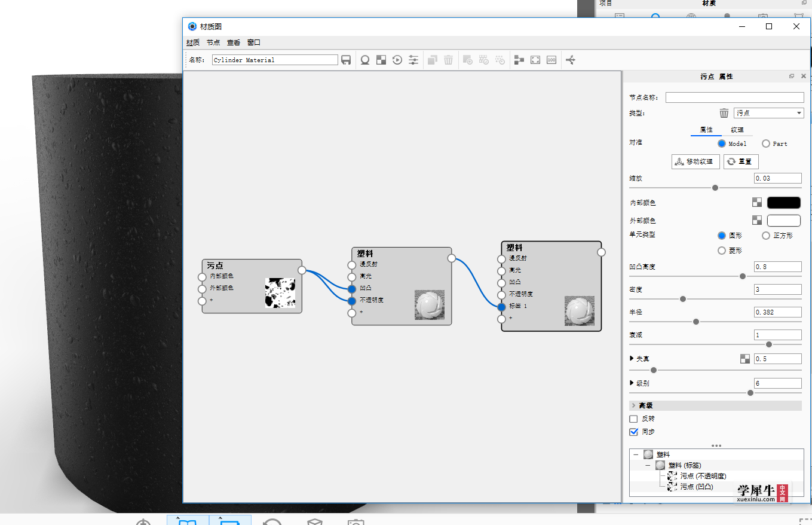Click the 污点 node output socket
Viewport: 812px width, 525px height.
(302, 270)
